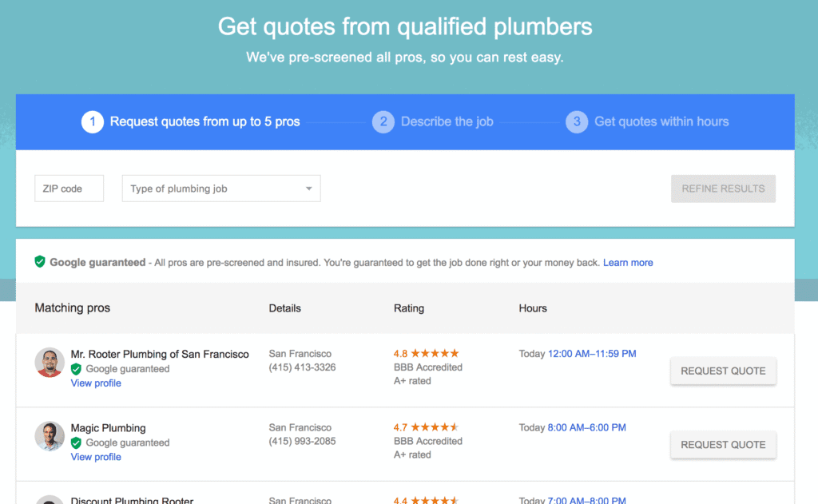Image resolution: width=818 pixels, height=504 pixels.
Task: Select the Matching pros column header
Action: coord(72,308)
